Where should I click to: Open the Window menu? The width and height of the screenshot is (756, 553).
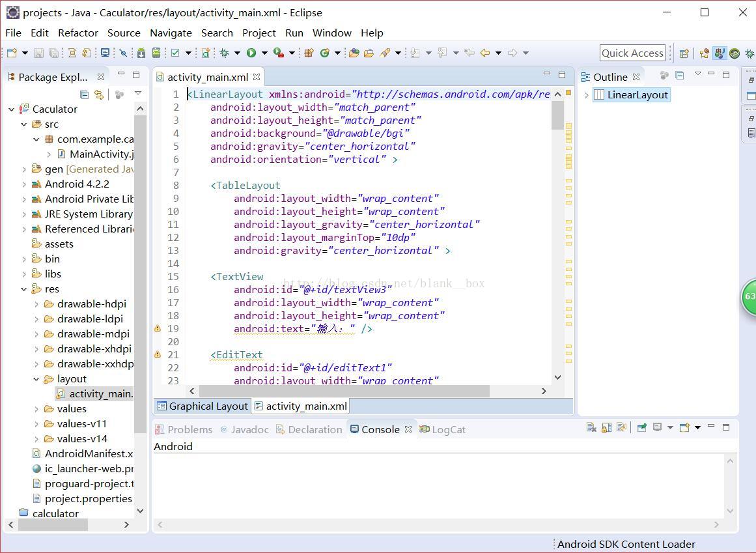pos(331,33)
